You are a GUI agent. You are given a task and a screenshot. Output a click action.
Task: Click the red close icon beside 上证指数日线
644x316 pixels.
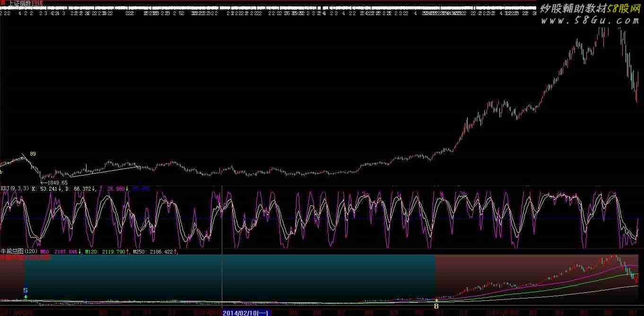pyautogui.click(x=3, y=3)
